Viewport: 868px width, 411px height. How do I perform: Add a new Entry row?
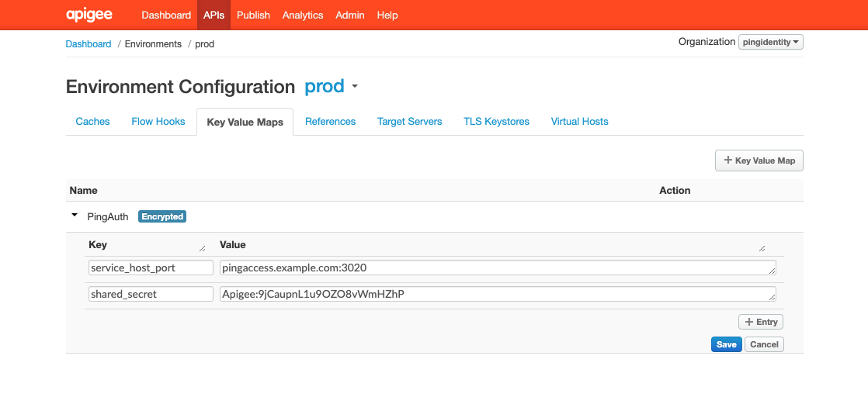[x=760, y=322]
